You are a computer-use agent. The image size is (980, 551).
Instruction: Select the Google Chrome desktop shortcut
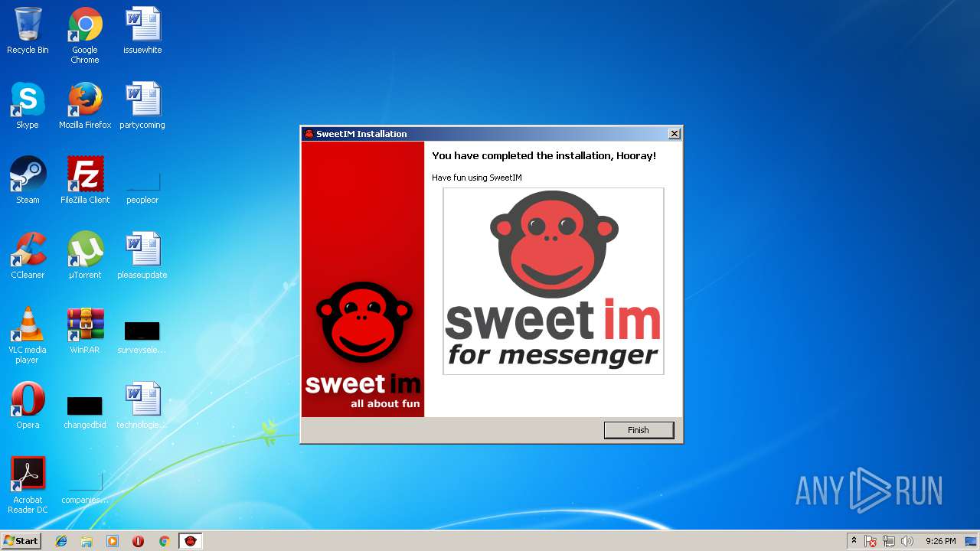coord(85,36)
